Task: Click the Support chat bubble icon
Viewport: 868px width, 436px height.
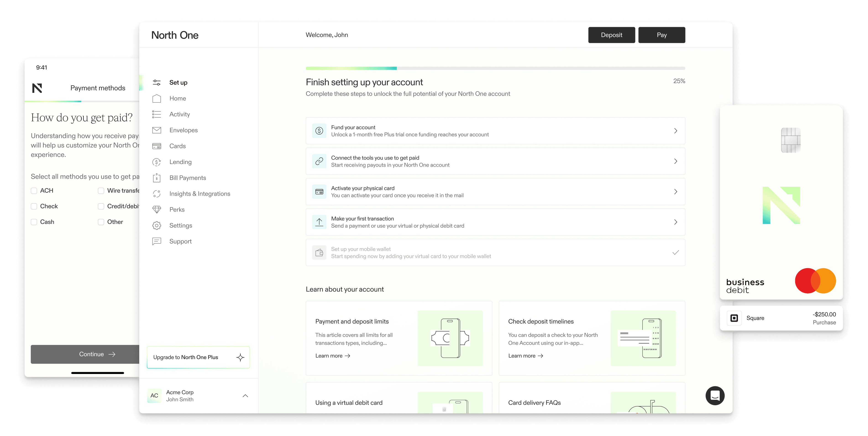Action: tap(157, 241)
